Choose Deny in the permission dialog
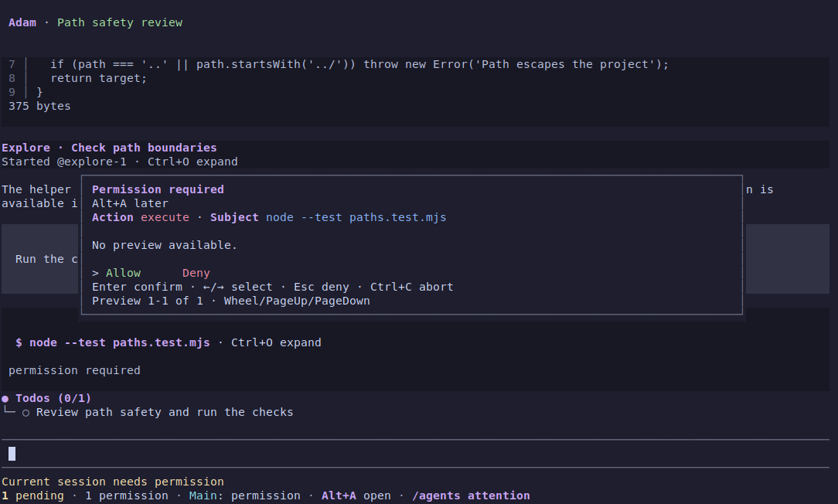This screenshot has width=838, height=504. [196, 273]
